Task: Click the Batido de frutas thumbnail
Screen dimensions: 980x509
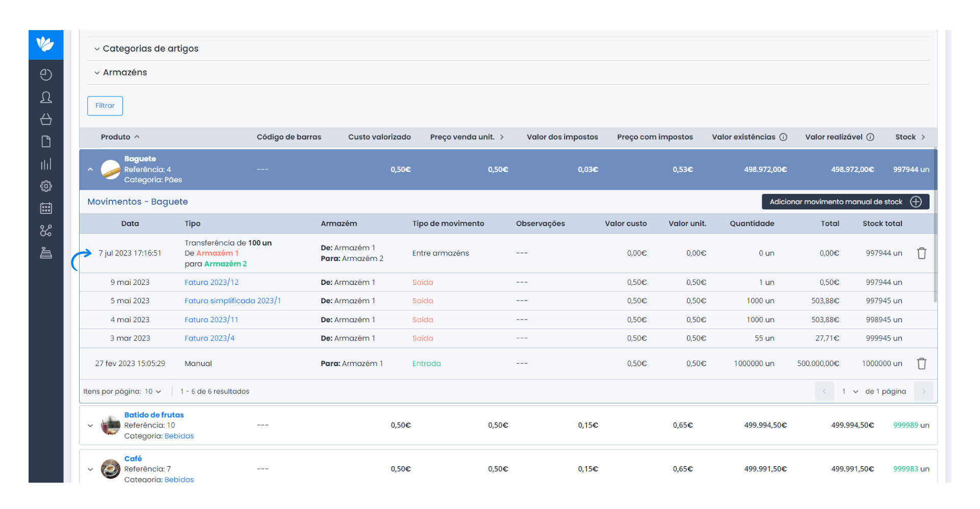Action: pyautogui.click(x=111, y=425)
